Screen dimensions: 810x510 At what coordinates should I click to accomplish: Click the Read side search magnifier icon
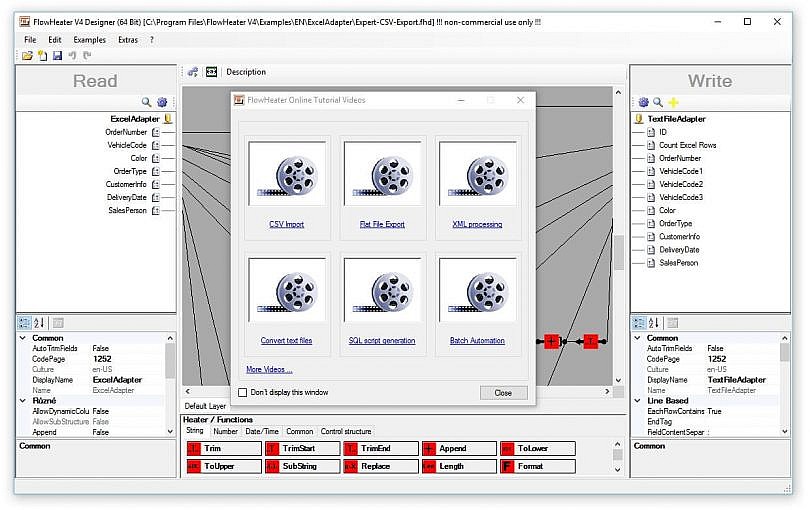pos(146,102)
